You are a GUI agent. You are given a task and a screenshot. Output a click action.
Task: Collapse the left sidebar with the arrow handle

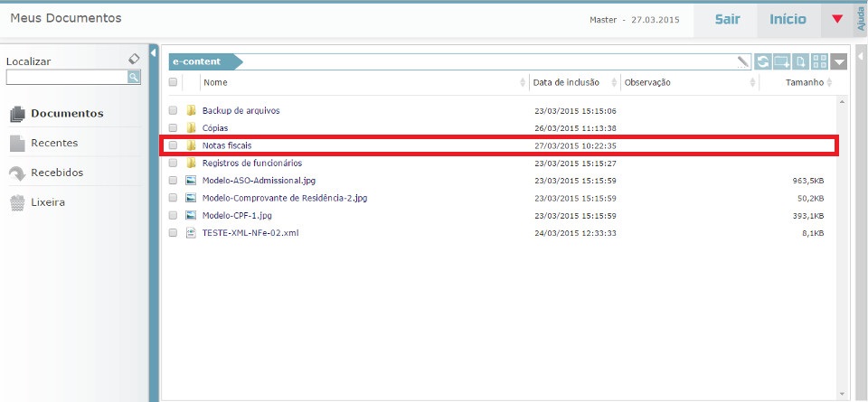(x=153, y=52)
